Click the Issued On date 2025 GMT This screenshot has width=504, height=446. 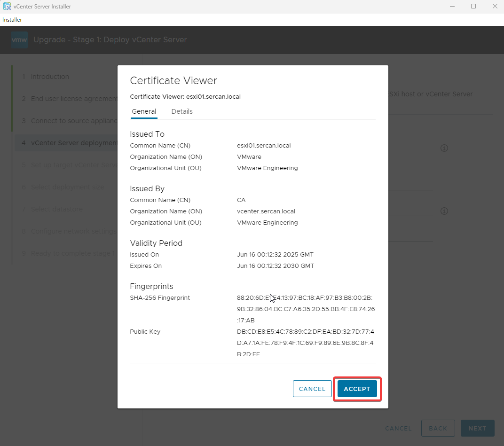tap(275, 255)
